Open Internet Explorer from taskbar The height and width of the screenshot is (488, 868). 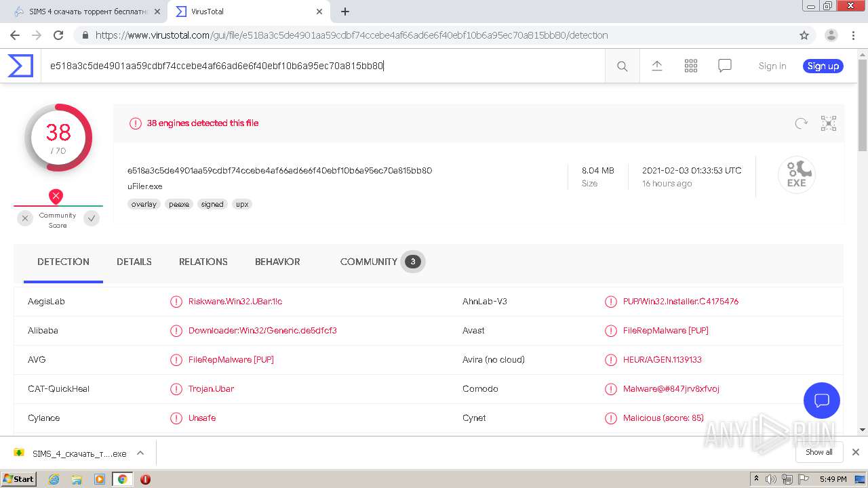click(x=54, y=479)
